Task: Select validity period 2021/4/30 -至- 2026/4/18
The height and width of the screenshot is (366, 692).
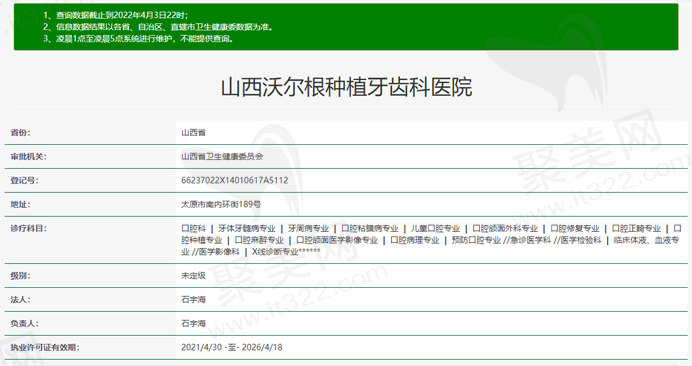Action: click(231, 347)
